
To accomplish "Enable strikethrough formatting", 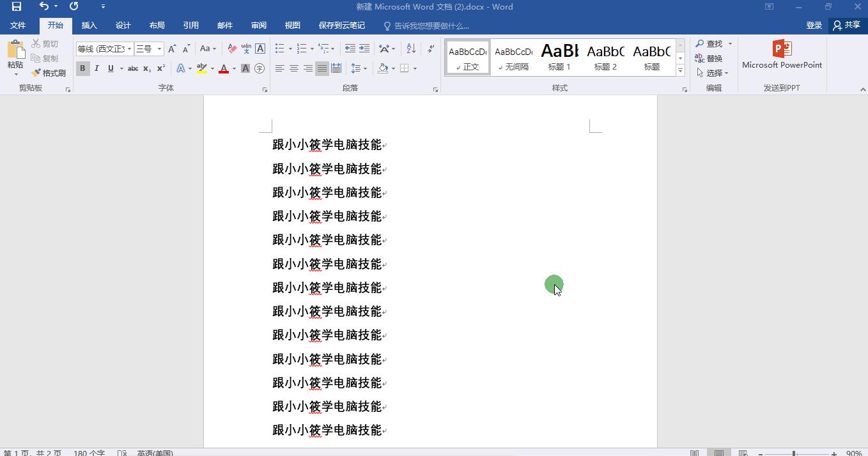I will click(132, 68).
